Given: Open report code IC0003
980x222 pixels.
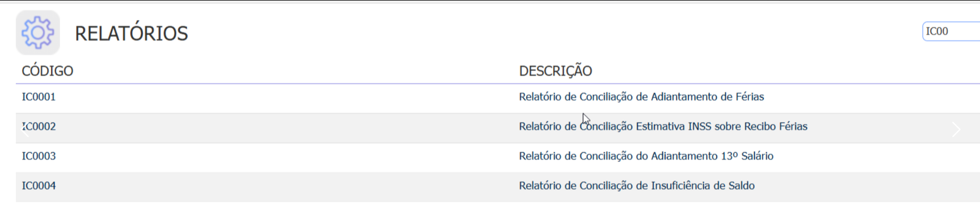Looking at the screenshot, I should point(39,156).
